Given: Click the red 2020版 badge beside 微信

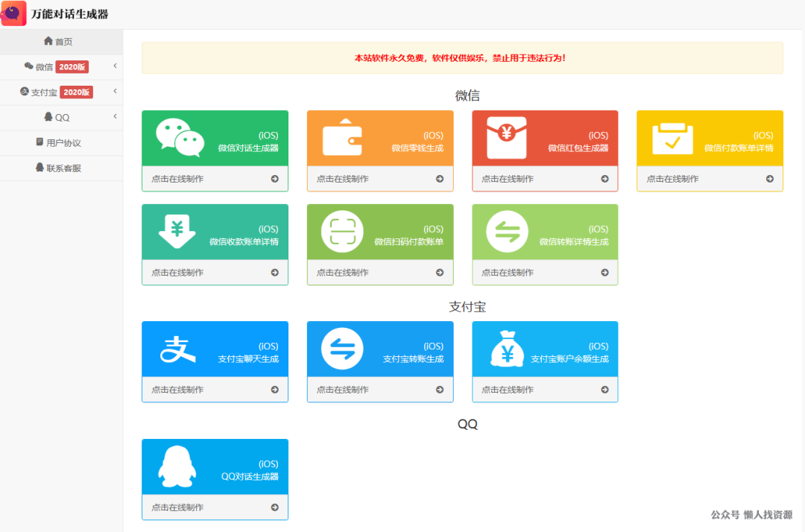Looking at the screenshot, I should pyautogui.click(x=72, y=67).
